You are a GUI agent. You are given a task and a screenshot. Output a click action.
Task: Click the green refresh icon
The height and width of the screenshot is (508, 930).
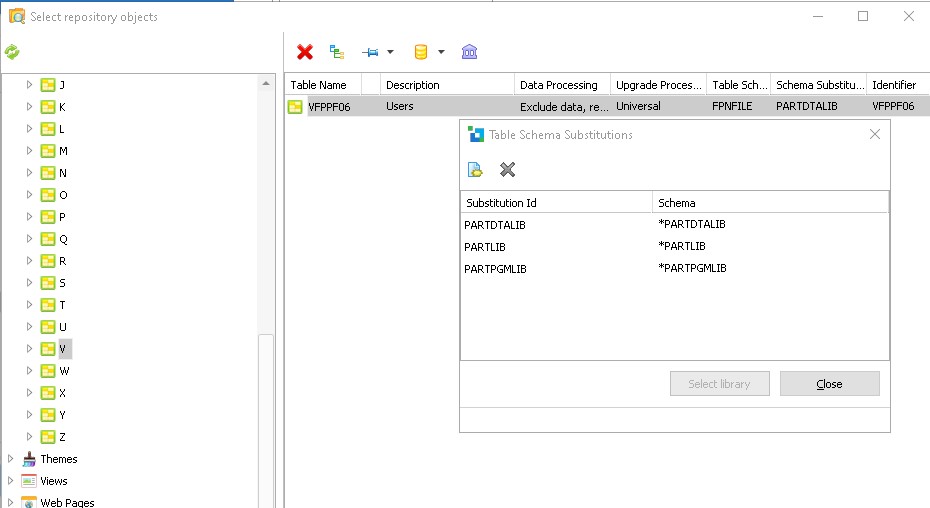click(x=12, y=52)
